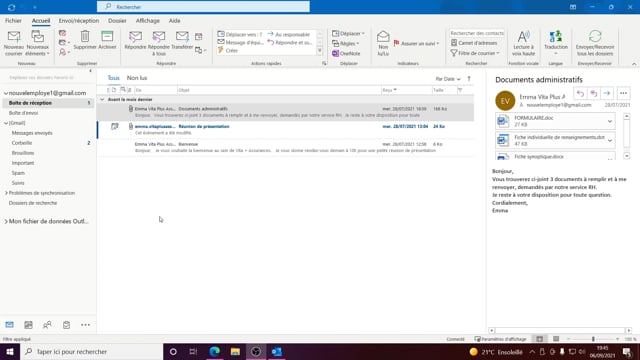Open the Bienvenue email
The image size is (640, 360).
click(x=285, y=147)
